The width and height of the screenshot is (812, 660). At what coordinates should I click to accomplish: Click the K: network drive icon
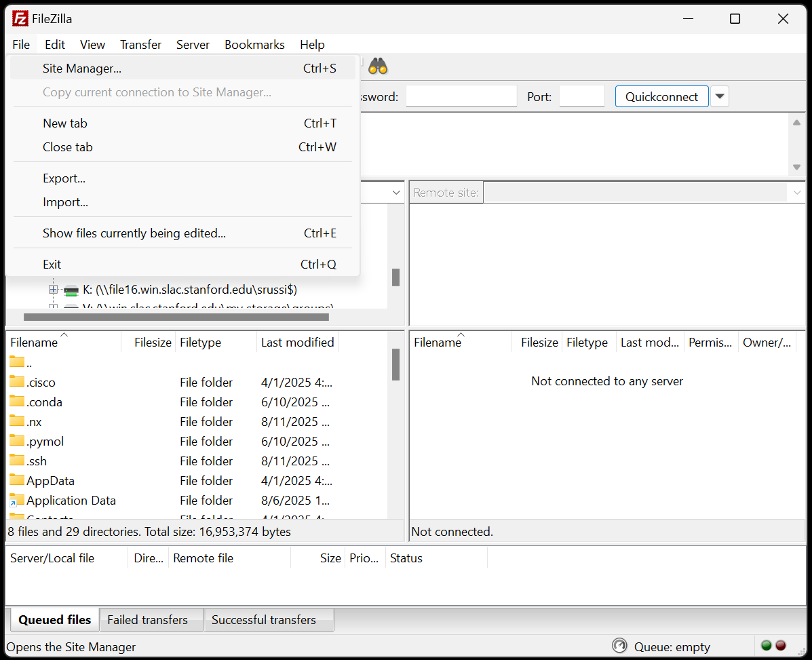[x=71, y=290]
